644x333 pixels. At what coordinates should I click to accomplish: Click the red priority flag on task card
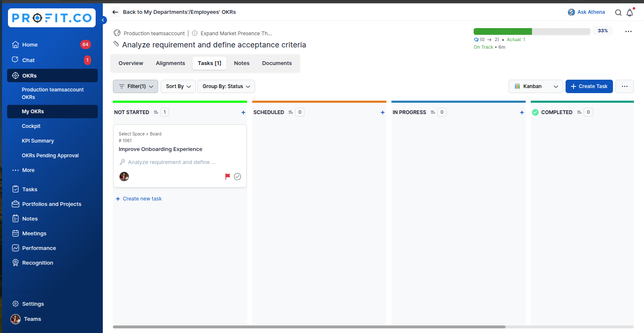click(228, 177)
